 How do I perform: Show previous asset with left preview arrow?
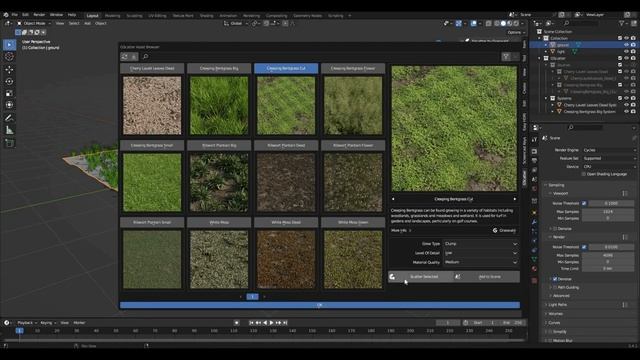pyautogui.click(x=393, y=199)
